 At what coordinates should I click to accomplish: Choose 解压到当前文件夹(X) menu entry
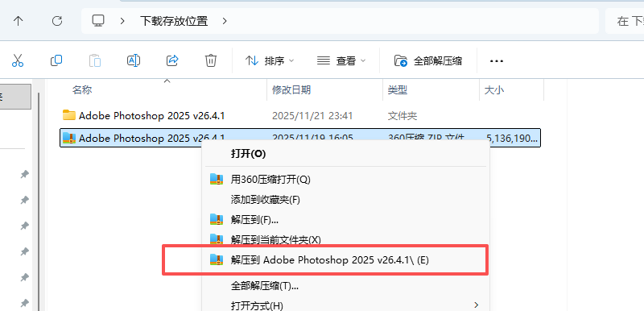(x=345, y=239)
